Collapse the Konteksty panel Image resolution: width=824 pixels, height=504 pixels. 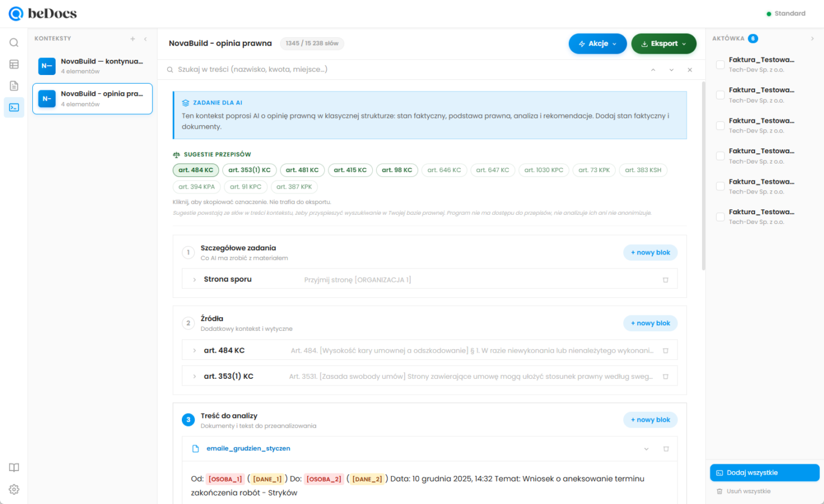click(x=145, y=38)
